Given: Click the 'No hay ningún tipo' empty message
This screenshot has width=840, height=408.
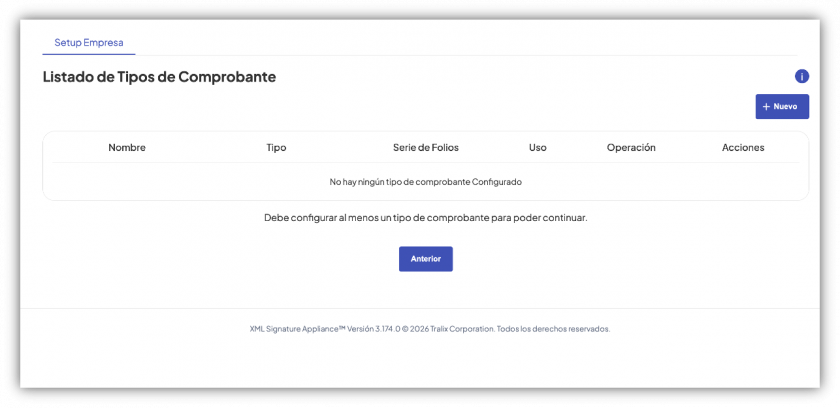Looking at the screenshot, I should (426, 182).
